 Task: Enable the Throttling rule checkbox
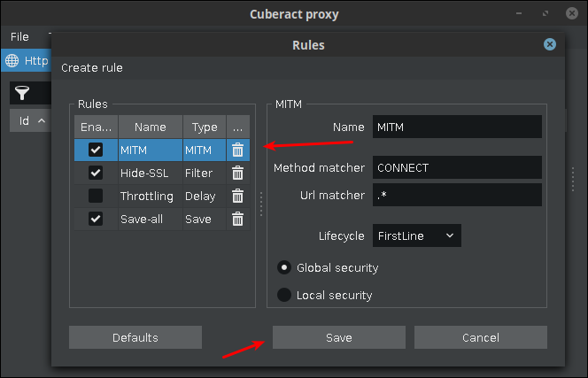(96, 196)
